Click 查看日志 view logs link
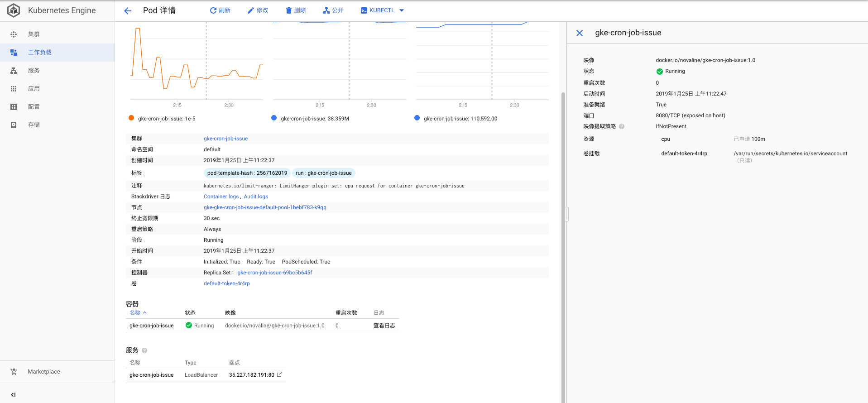Image resolution: width=868 pixels, height=403 pixels. click(384, 326)
